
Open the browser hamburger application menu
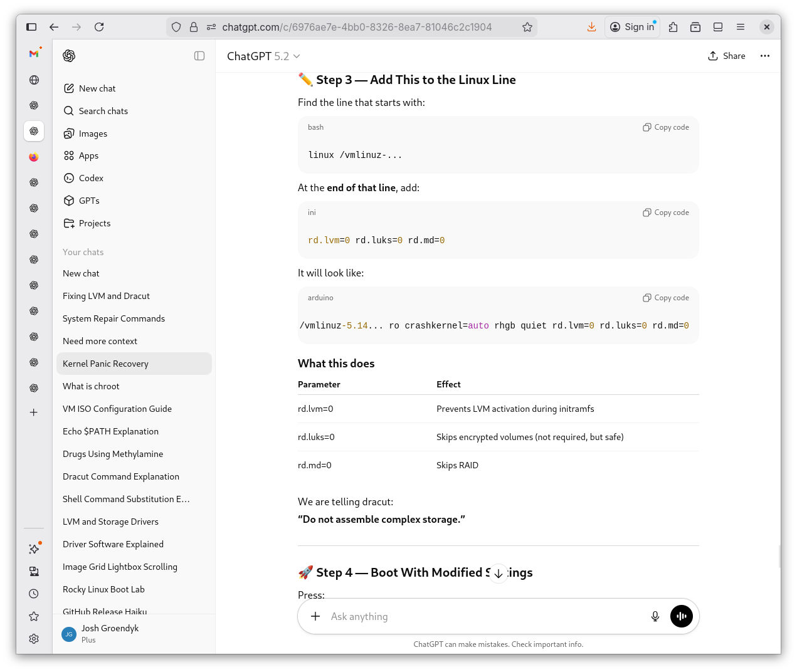(741, 27)
